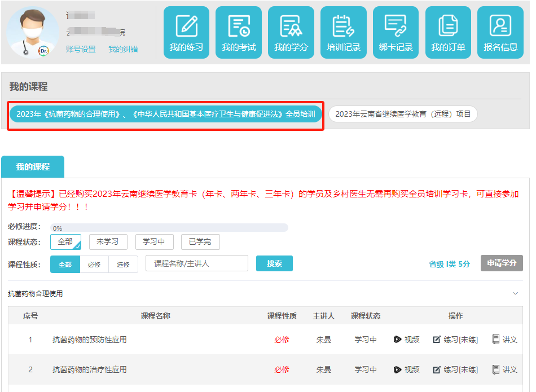Filter course type by 必修
This screenshot has height=392, width=536.
(x=94, y=264)
